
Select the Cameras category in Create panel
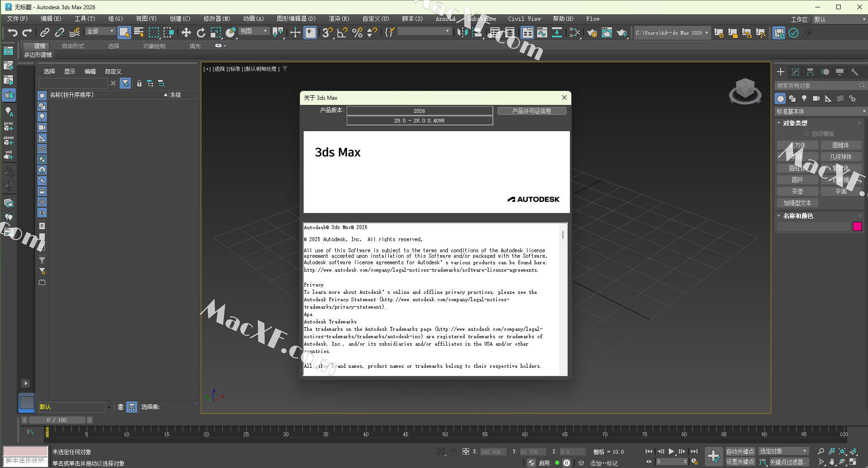tap(816, 98)
